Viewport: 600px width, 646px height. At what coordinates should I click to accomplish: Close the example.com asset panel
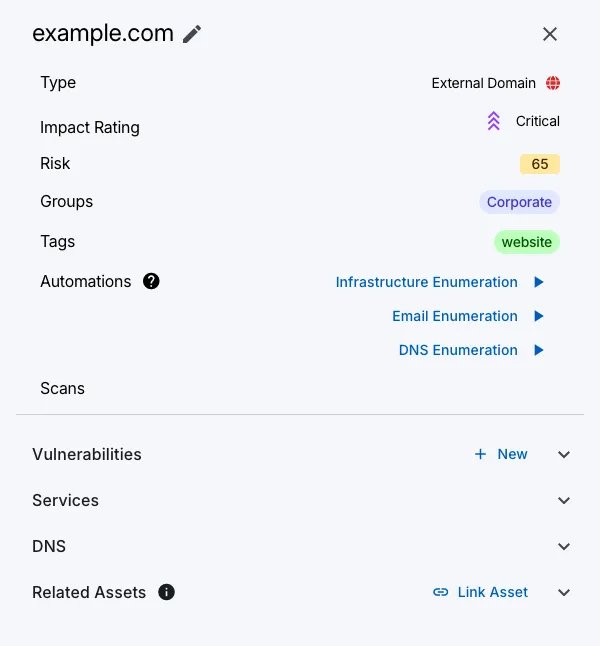(x=550, y=34)
